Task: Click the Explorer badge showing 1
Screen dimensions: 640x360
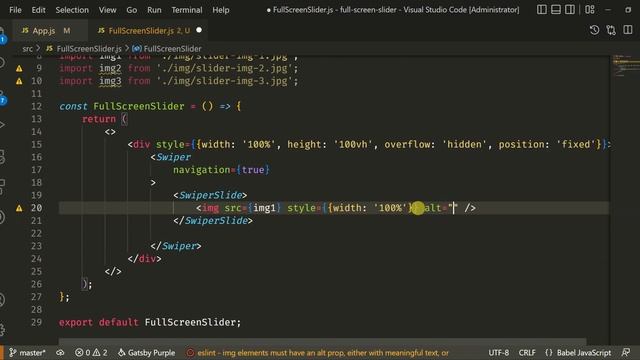Action: (3, 40)
